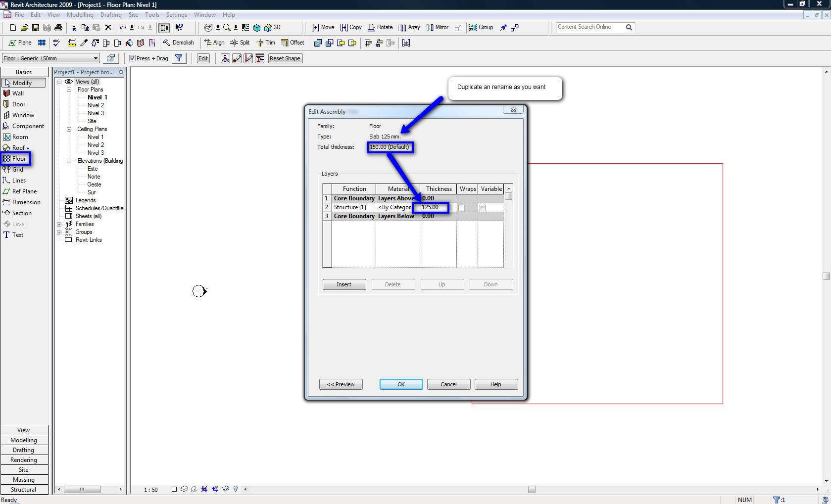This screenshot has width=831, height=504.
Task: Choose the Rotate tool in toolbar
Action: tap(380, 28)
